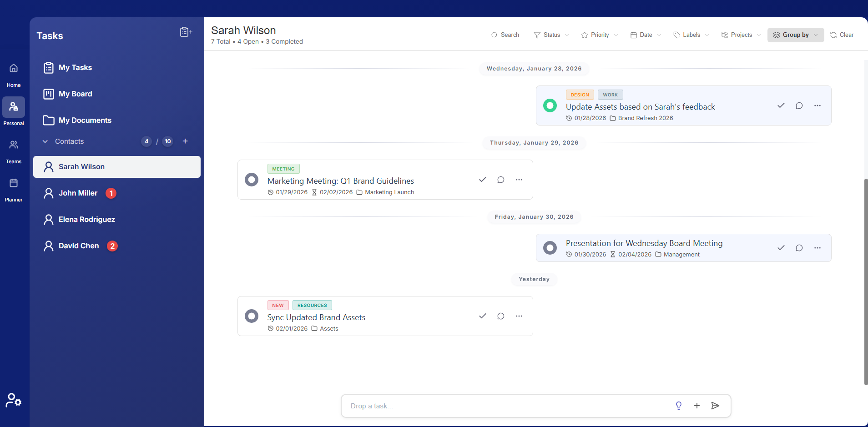Click the Drop a task input field
The width and height of the screenshot is (868, 427).
(x=500, y=406)
